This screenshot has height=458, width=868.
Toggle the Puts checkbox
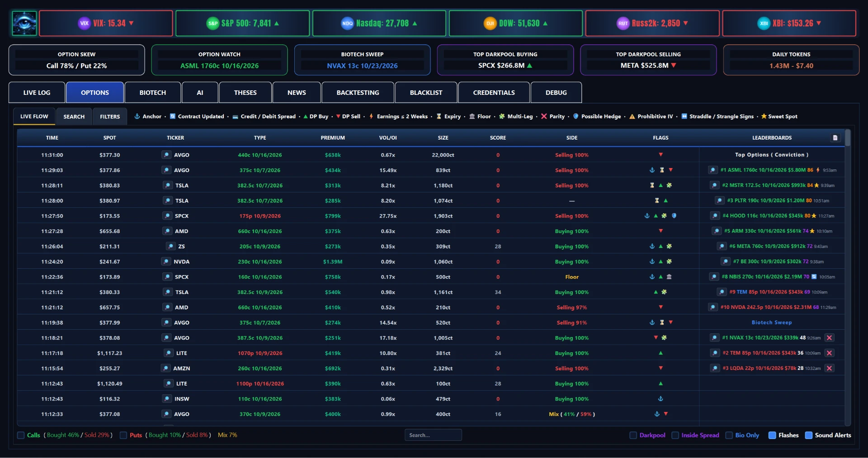[x=123, y=435]
